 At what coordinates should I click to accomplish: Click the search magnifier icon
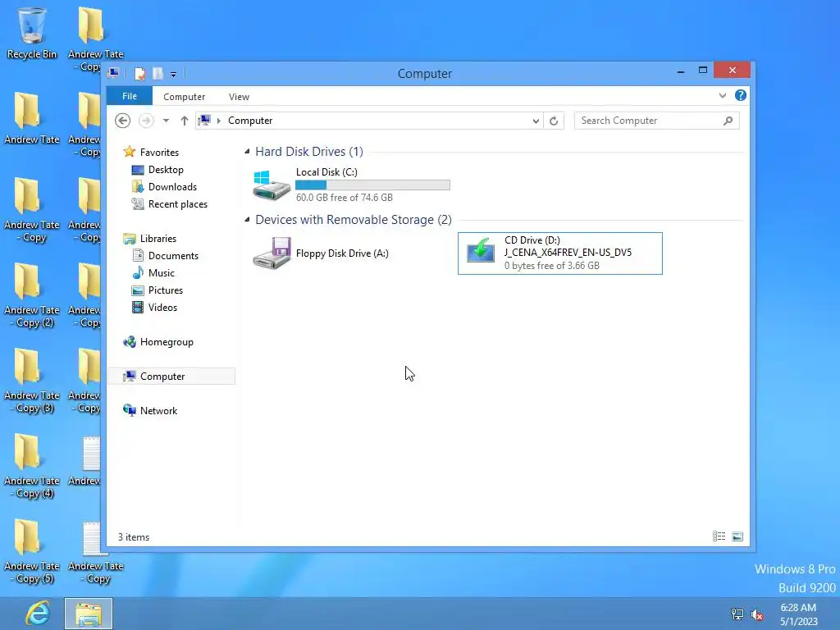(x=728, y=121)
